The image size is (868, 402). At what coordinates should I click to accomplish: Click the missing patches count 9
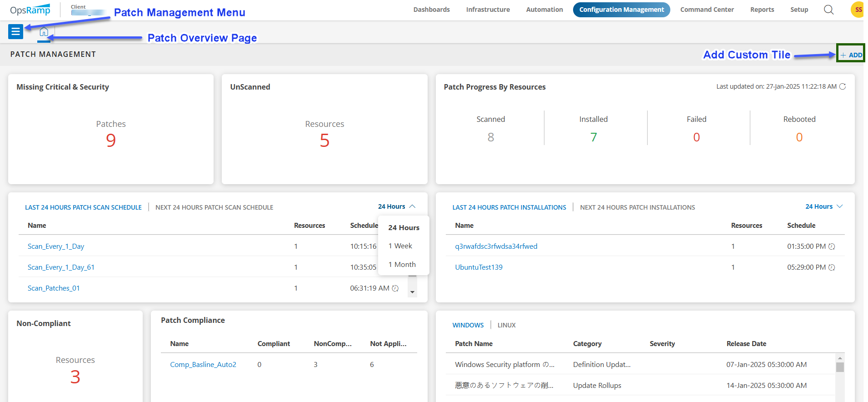click(111, 140)
